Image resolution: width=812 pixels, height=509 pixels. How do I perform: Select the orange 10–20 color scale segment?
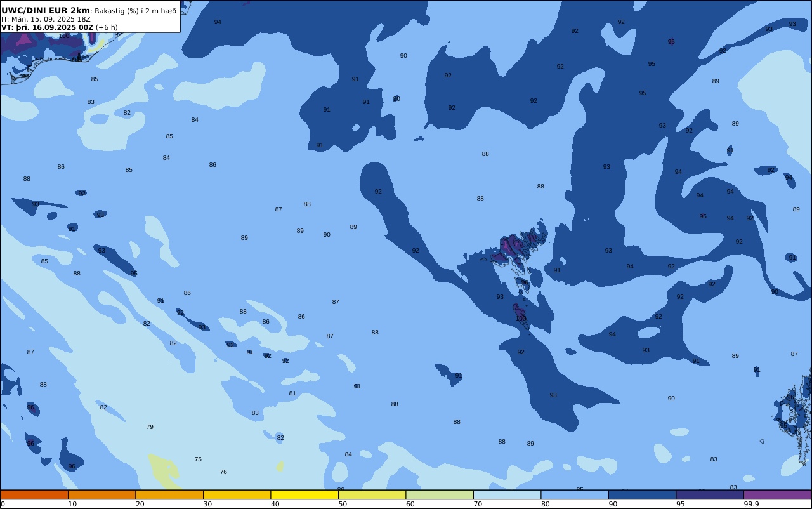101,494
